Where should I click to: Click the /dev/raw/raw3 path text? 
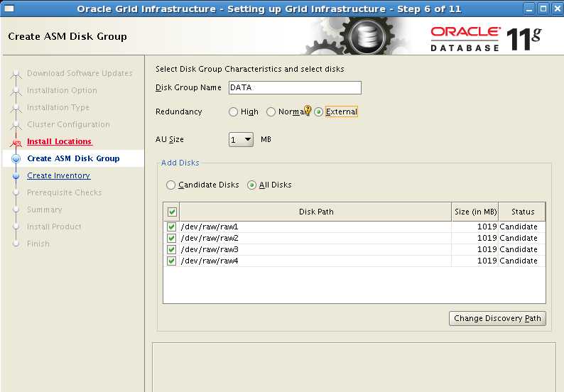point(210,249)
